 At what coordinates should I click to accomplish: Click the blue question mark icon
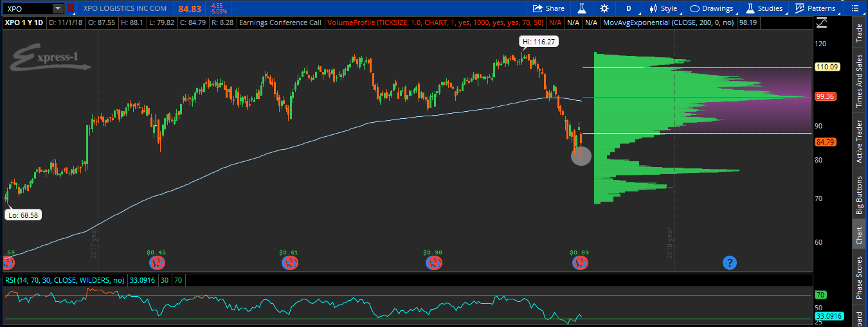(729, 262)
